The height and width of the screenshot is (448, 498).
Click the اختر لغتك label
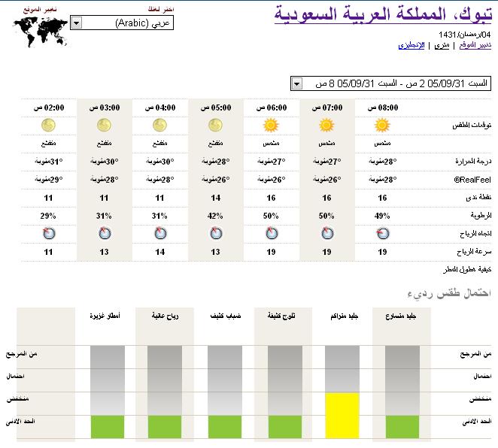tap(161, 9)
